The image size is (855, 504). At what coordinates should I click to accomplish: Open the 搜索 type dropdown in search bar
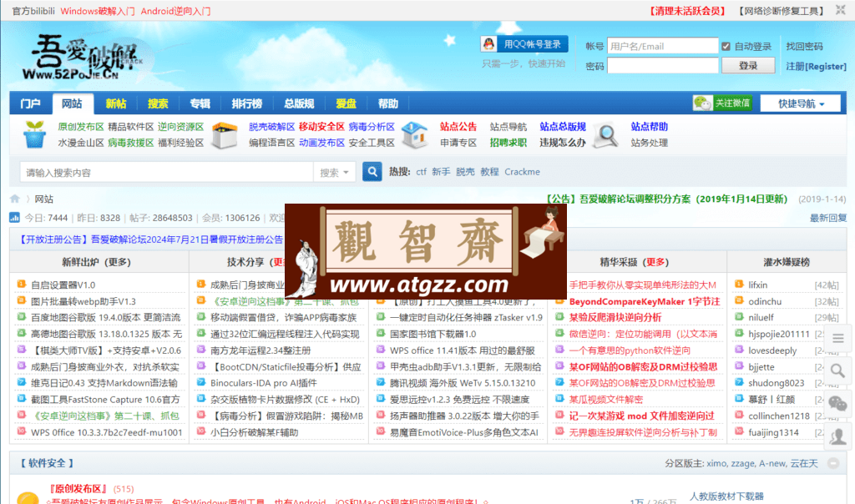click(334, 172)
